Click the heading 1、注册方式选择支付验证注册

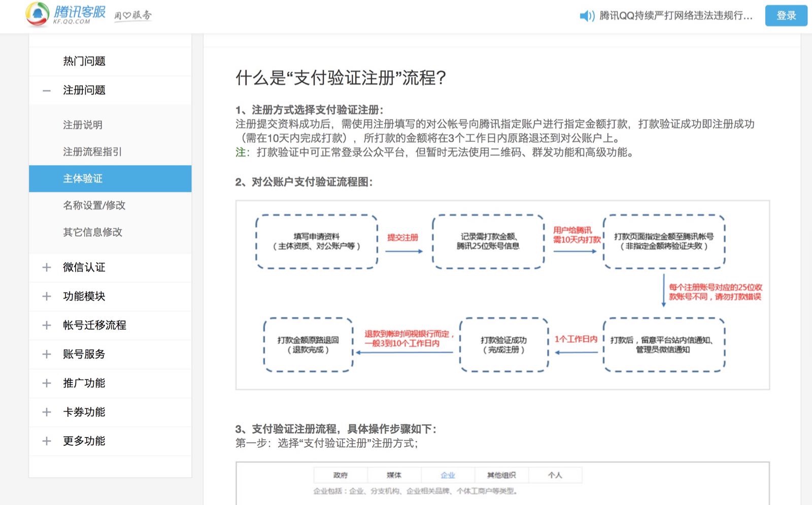tap(310, 110)
